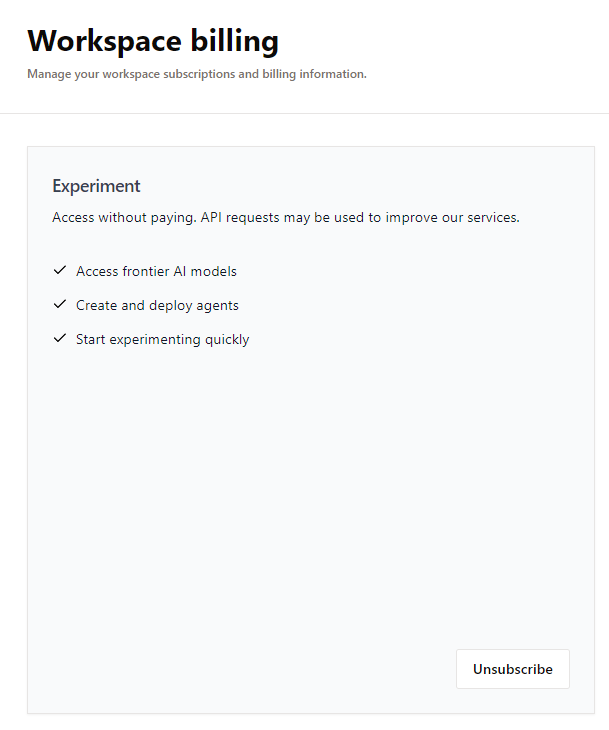Click the horizontal divider below the page header

click(304, 113)
